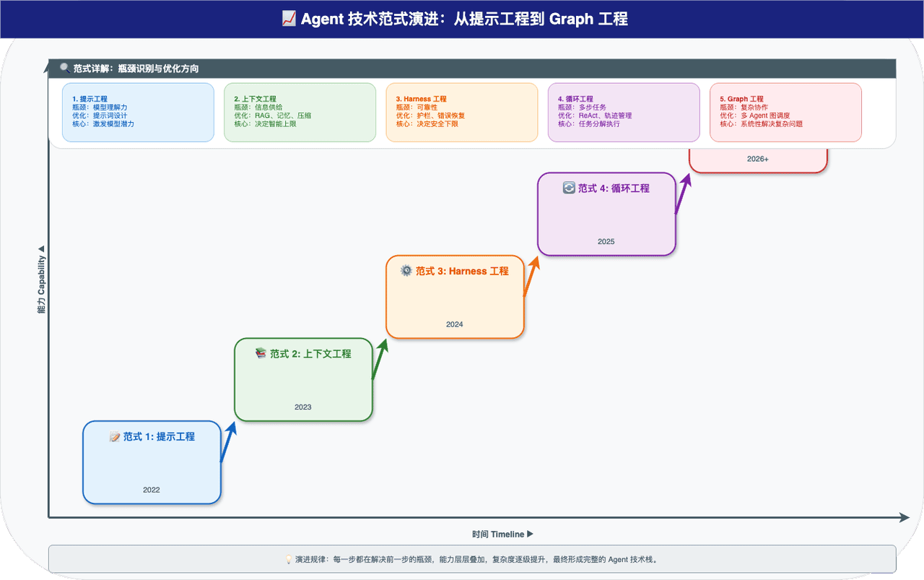Click the label 范式 3: Harness 工程

[462, 271]
